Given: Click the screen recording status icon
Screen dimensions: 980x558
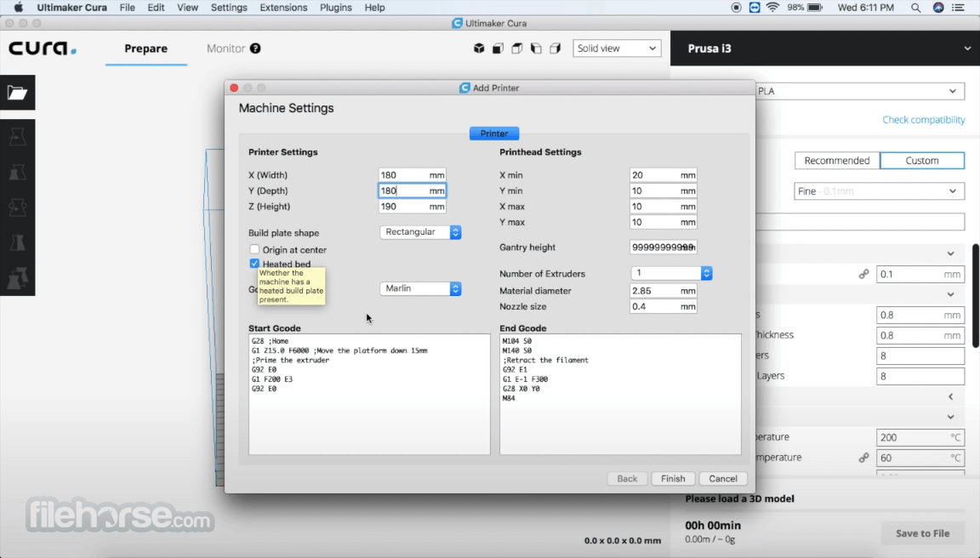Looking at the screenshot, I should click(736, 8).
